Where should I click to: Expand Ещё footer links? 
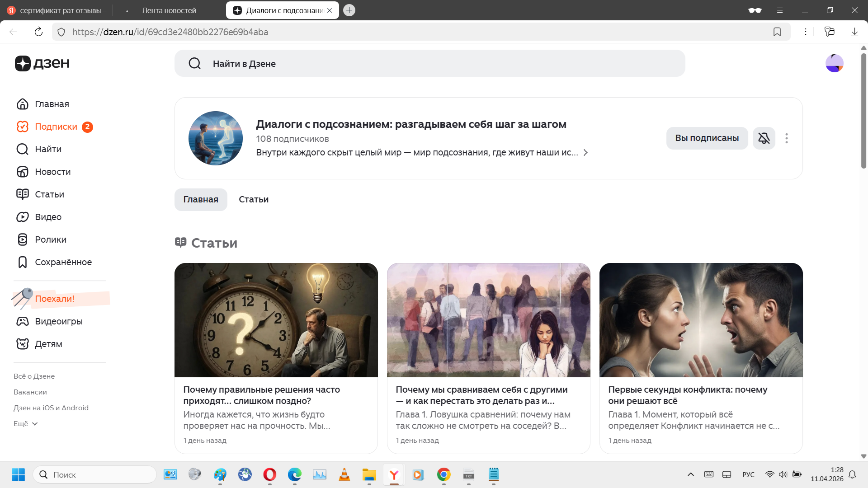tap(25, 424)
